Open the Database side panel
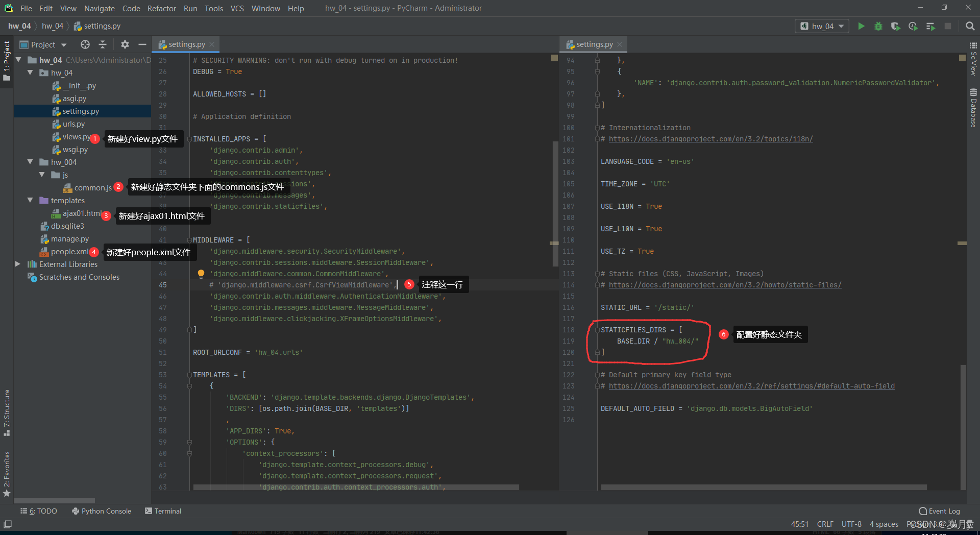Image resolution: width=980 pixels, height=535 pixels. pos(973,108)
